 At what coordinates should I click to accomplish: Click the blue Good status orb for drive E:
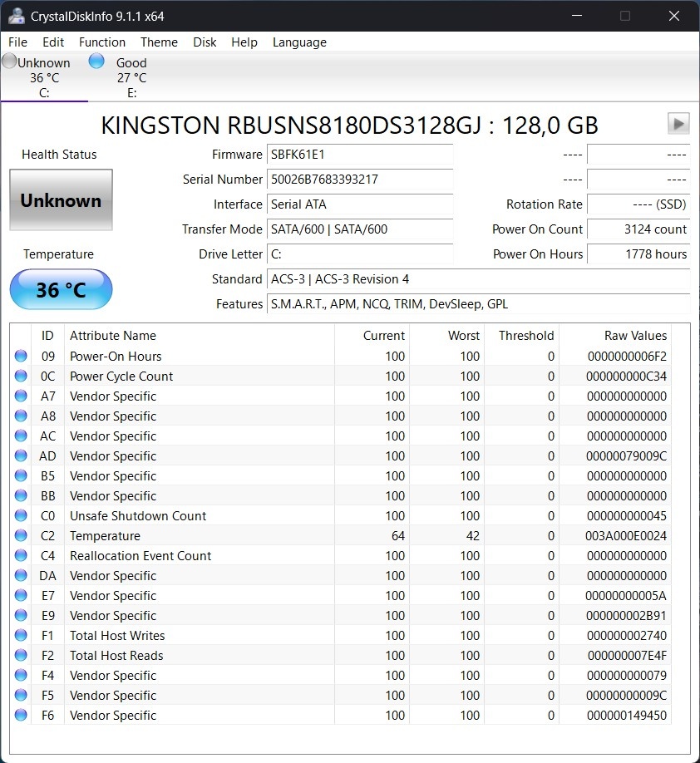click(x=96, y=62)
